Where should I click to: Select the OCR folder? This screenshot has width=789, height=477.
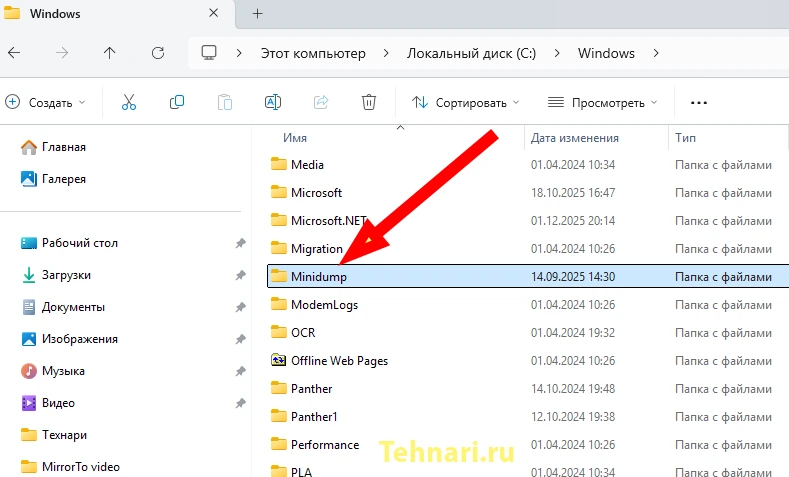(303, 333)
